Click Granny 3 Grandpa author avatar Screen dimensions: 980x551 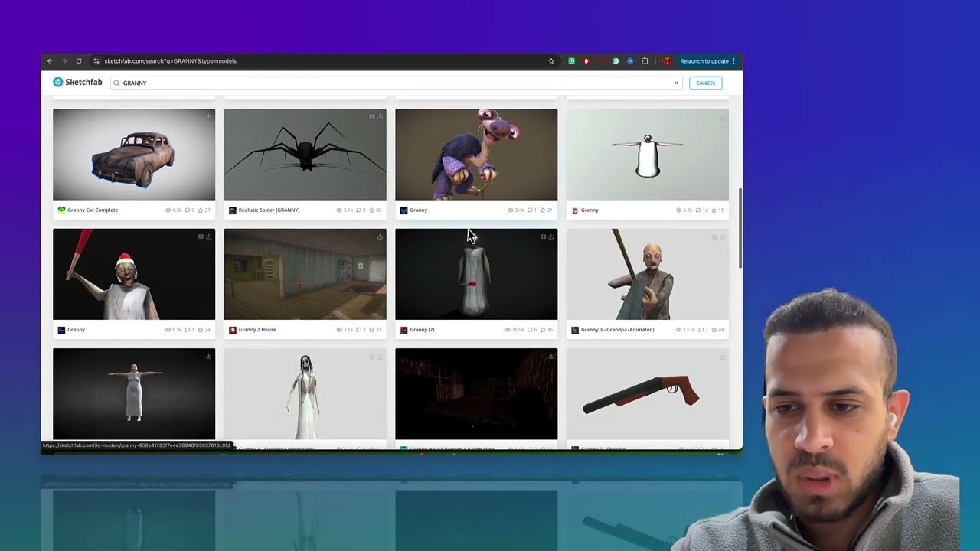tap(575, 330)
